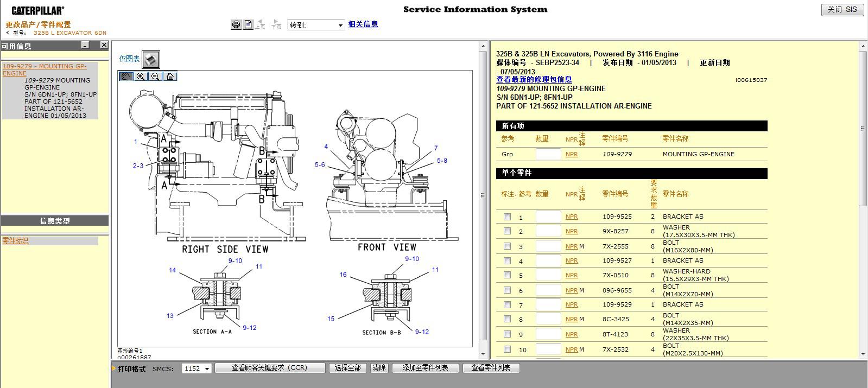Select the zoom in magnifier tool
Viewport: 868px width, 388px height.
tap(141, 77)
